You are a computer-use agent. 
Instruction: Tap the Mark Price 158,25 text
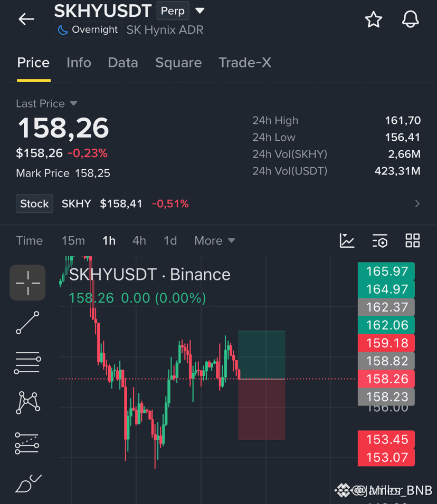point(63,173)
